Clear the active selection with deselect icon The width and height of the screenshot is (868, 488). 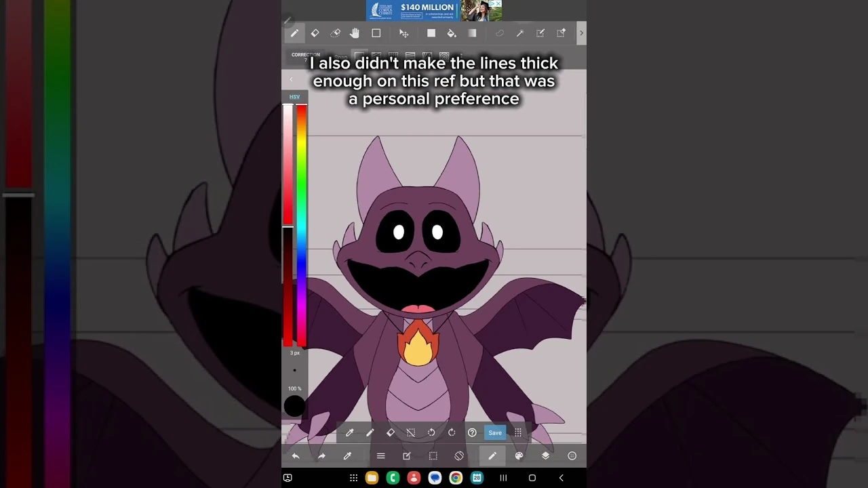pos(411,432)
